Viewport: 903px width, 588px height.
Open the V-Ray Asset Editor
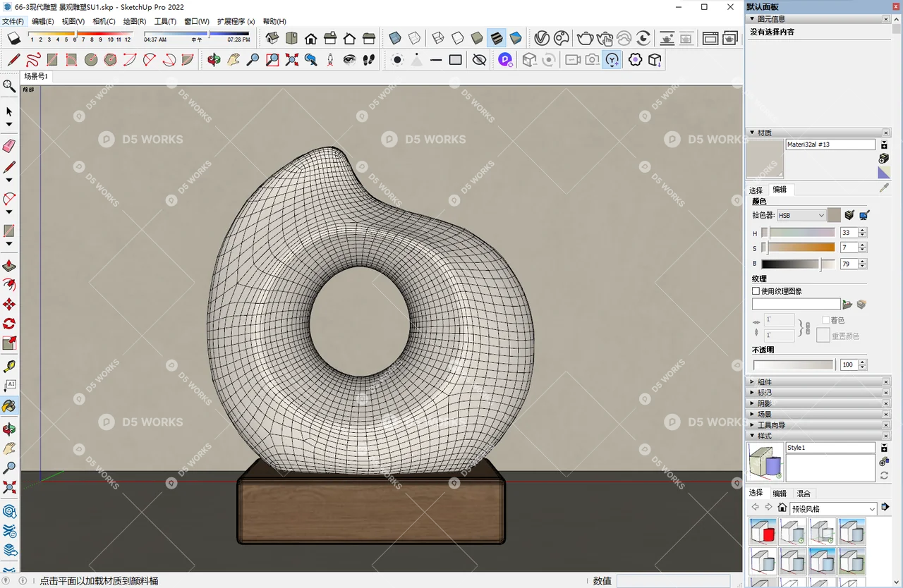click(542, 38)
